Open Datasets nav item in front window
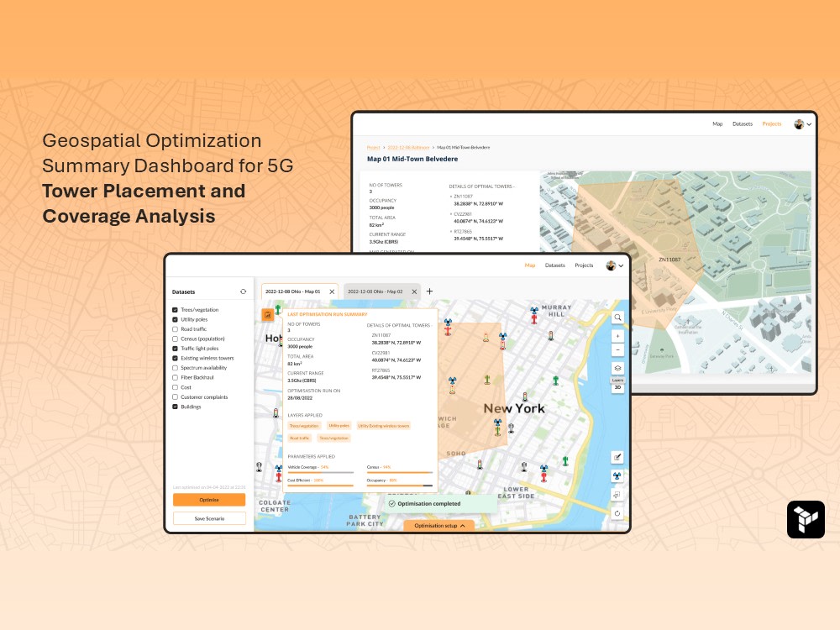 pos(555,265)
